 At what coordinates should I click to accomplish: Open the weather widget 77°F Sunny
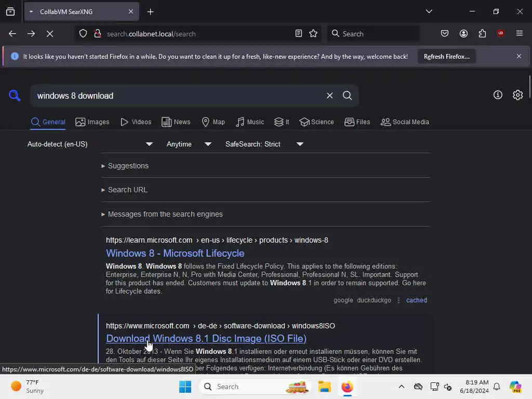(28, 387)
